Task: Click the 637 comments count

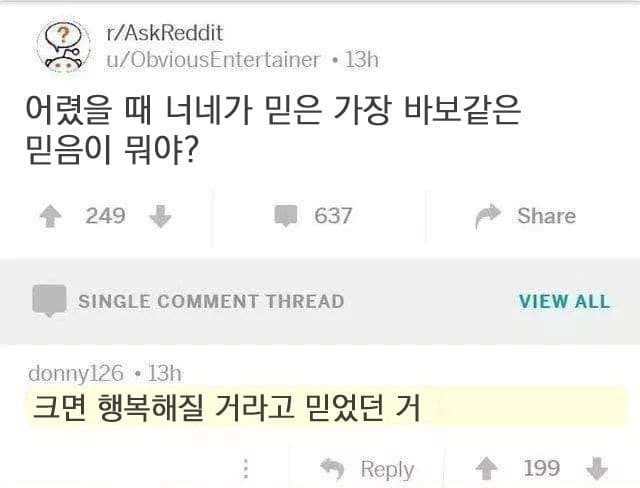Action: click(333, 215)
